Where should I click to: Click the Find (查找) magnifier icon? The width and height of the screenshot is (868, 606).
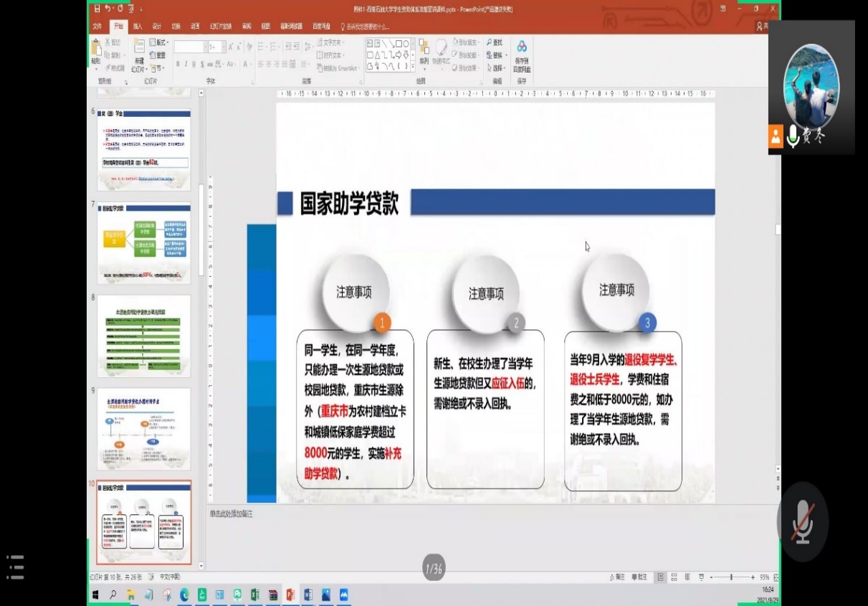coord(489,43)
